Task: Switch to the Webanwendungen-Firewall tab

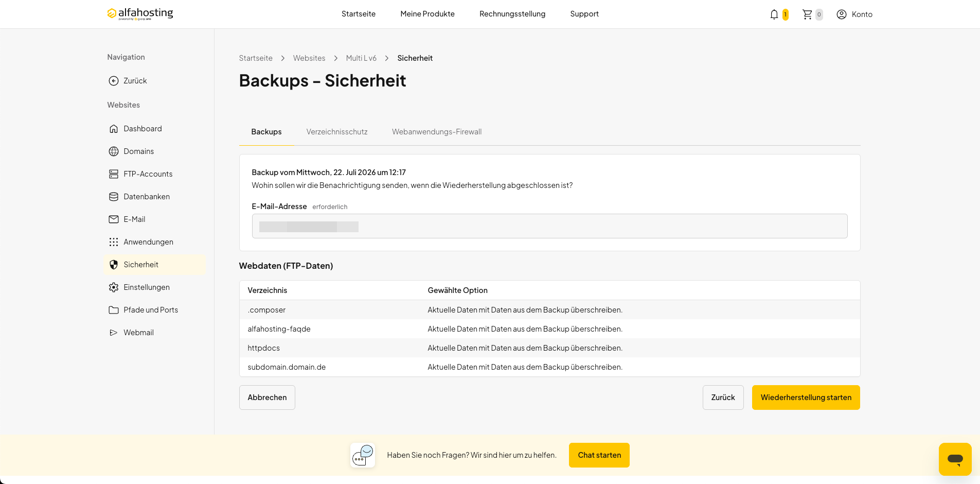Action: tap(437, 132)
